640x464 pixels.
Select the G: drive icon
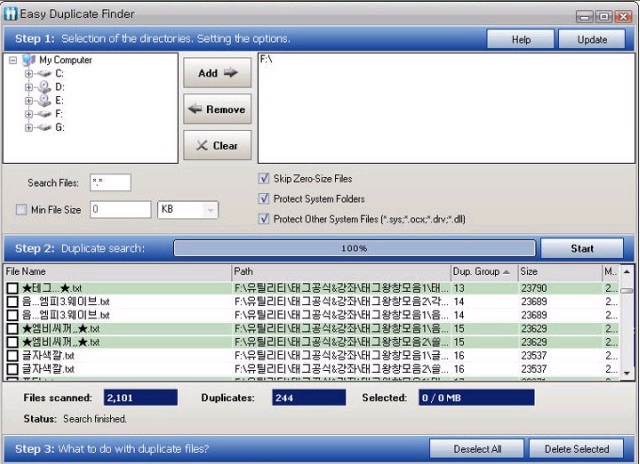coord(44,128)
